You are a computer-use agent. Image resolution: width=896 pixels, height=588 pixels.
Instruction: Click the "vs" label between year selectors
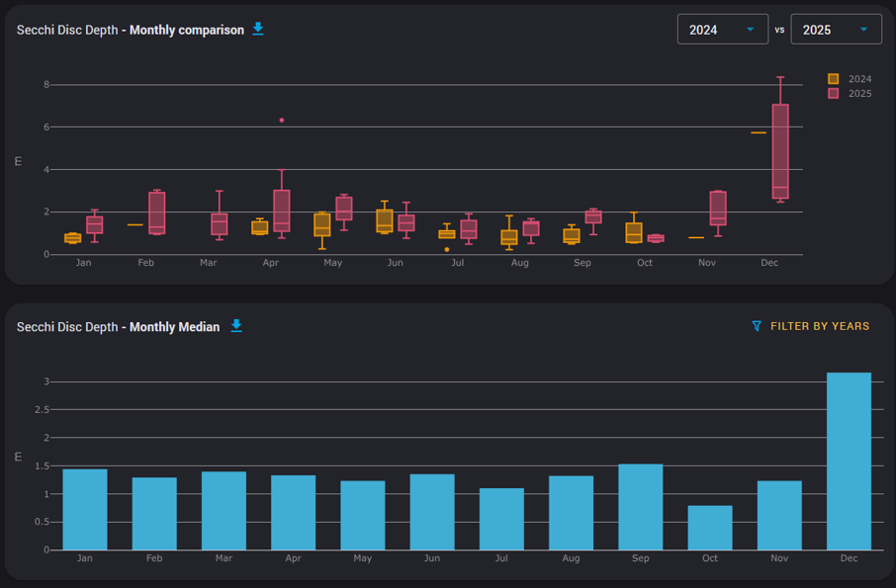coord(779,30)
